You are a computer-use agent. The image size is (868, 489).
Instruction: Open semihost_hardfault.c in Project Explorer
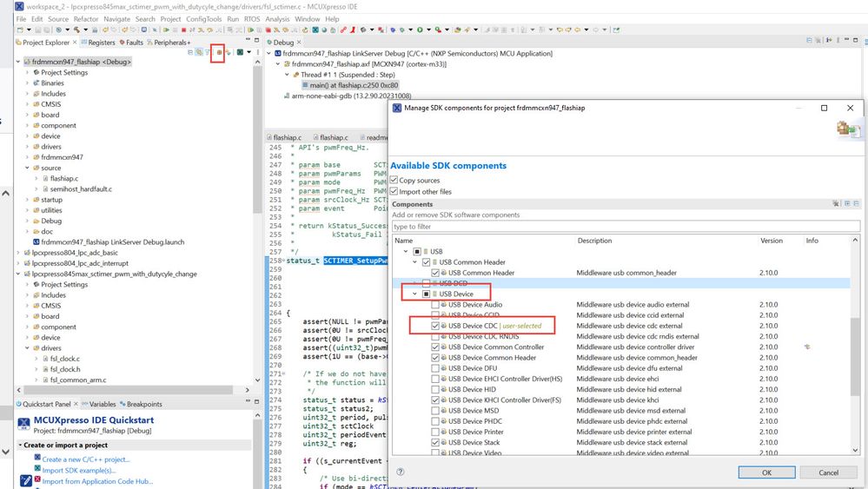point(81,189)
